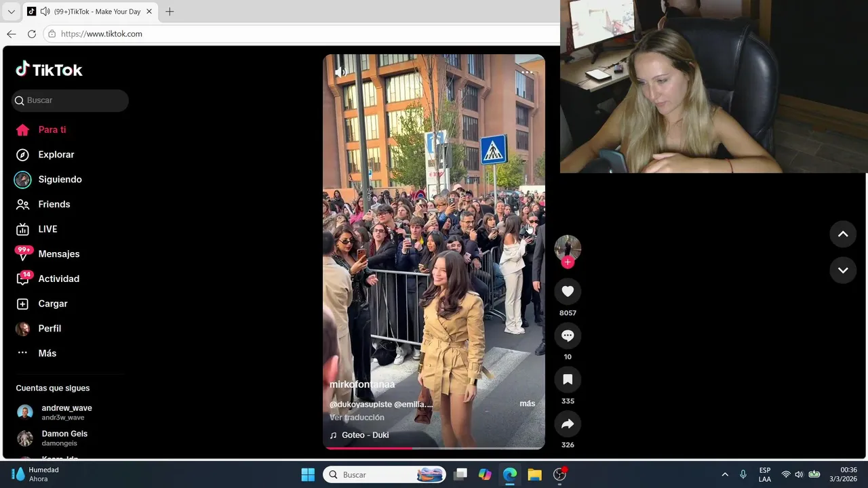This screenshot has width=868, height=488.
Task: Open the Windows Start menu
Action: click(308, 474)
